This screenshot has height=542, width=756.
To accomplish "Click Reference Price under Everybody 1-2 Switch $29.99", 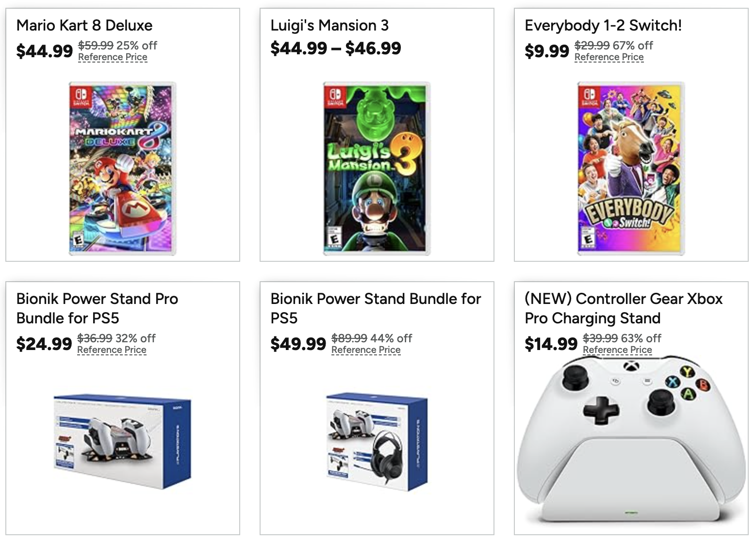I will pos(609,57).
